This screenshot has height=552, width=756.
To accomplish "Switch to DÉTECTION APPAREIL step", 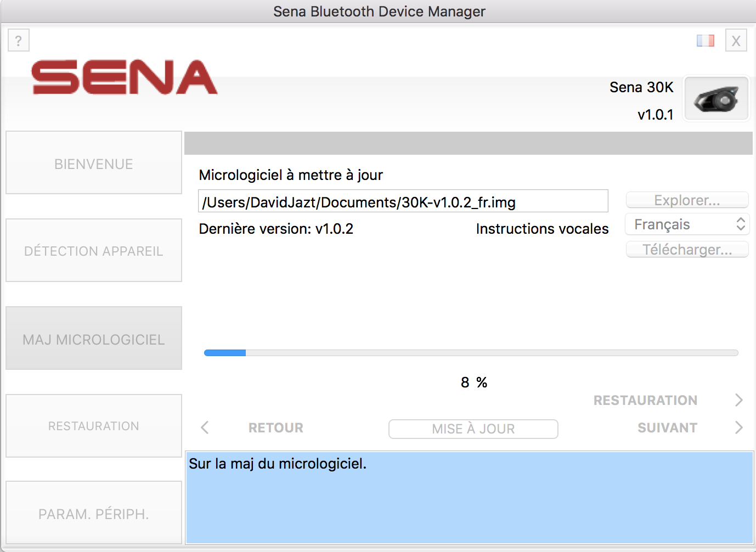I will click(94, 250).
